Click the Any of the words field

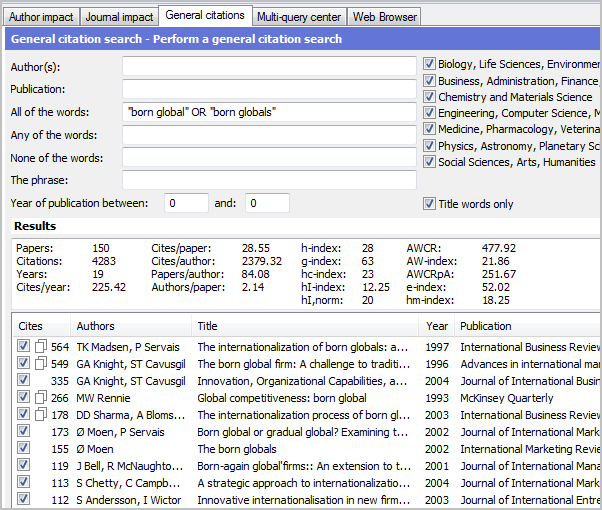(270, 135)
